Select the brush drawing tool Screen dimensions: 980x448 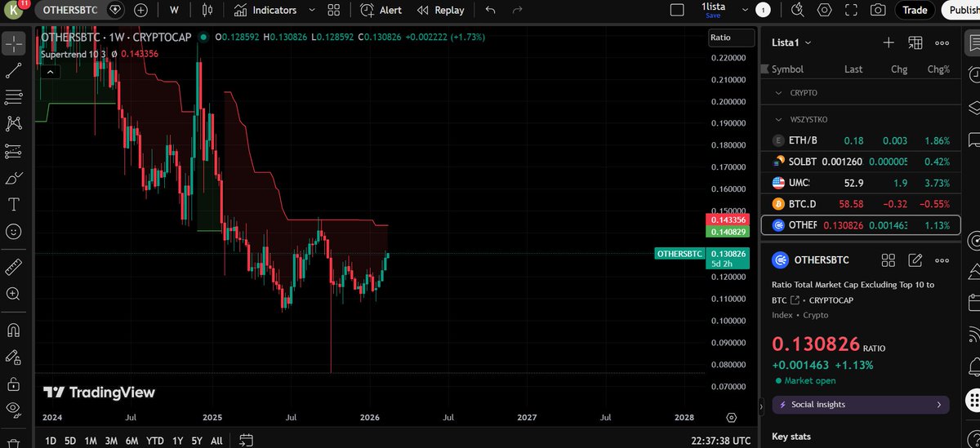pos(14,178)
